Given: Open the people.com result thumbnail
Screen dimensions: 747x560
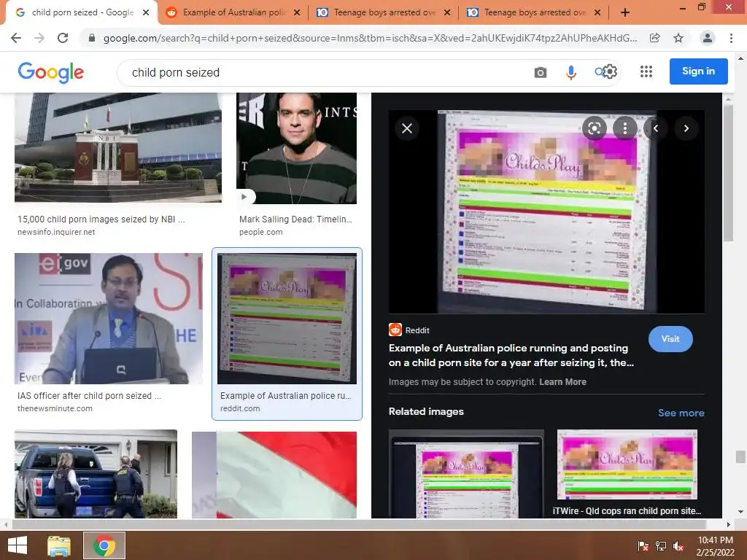Looking at the screenshot, I should point(296,148).
